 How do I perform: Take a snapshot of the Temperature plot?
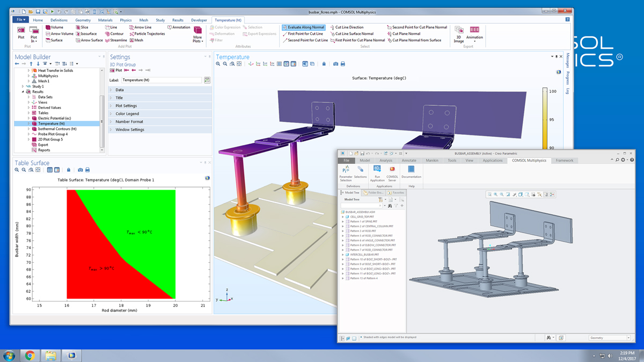[335, 63]
